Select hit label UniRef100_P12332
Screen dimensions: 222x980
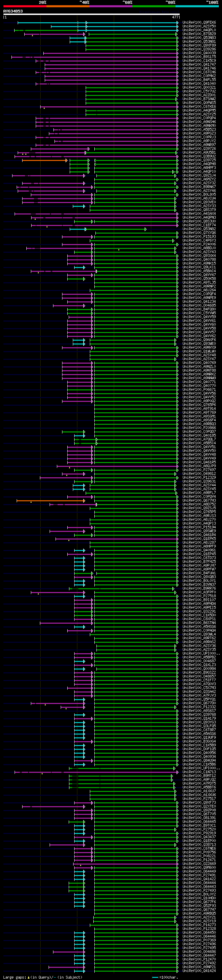click(x=199, y=707)
